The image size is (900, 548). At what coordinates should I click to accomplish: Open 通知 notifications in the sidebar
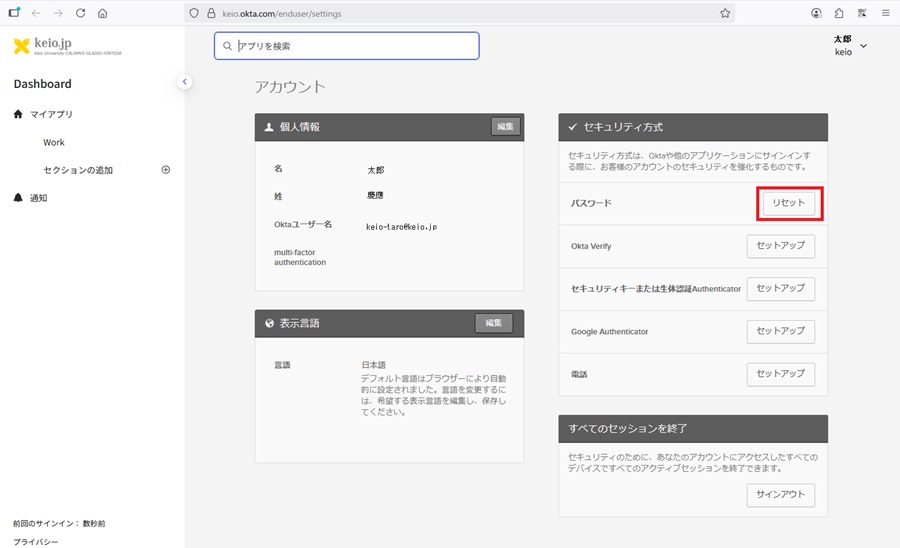coord(38,198)
